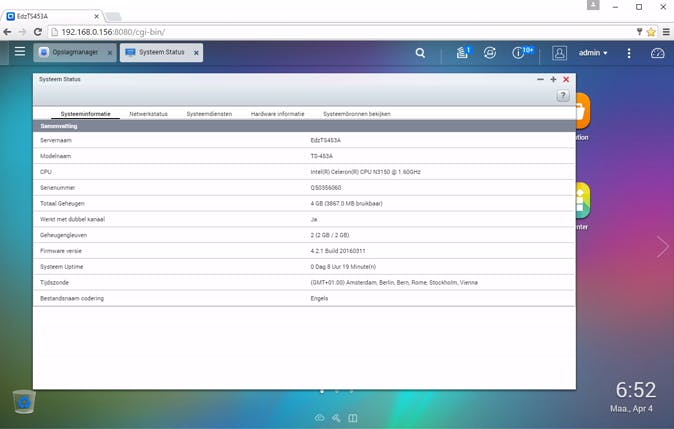The height and width of the screenshot is (429, 674).
Task: Open the vertical three-dot more menu
Action: pos(629,53)
